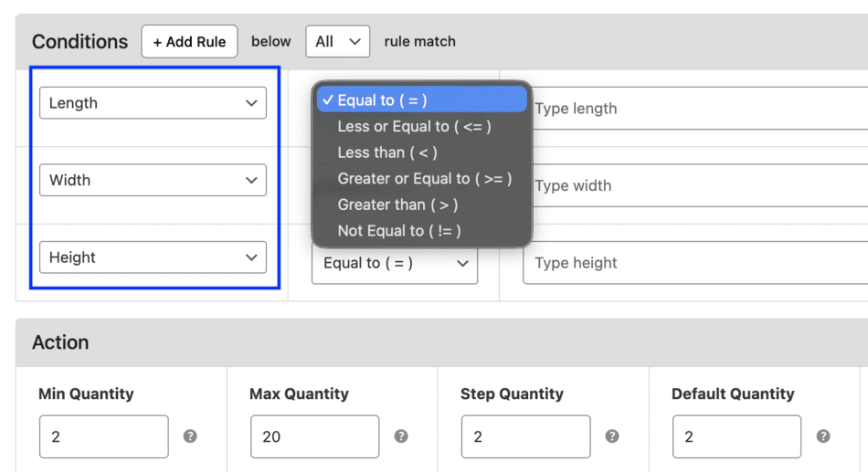
Task: Open help icon beside Min Quantity
Action: coord(190,436)
